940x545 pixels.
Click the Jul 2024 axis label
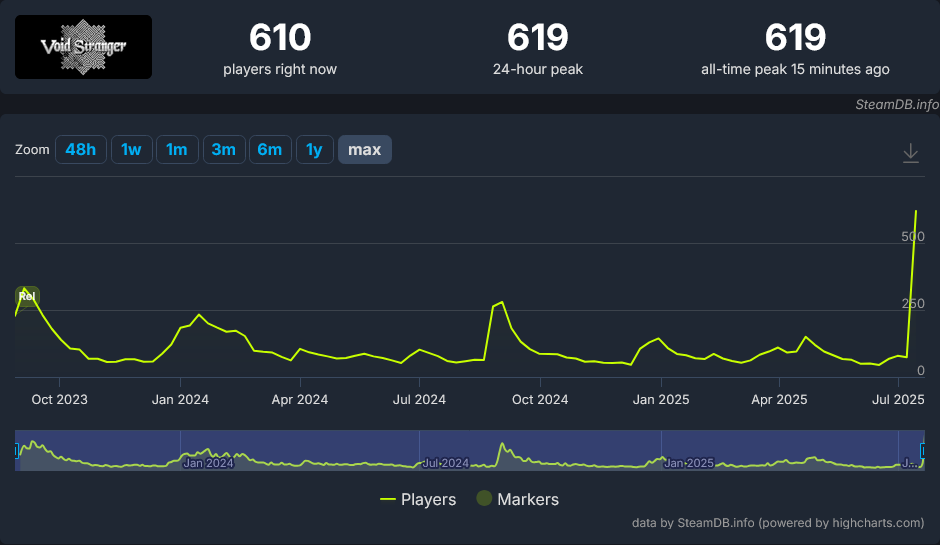tap(419, 399)
